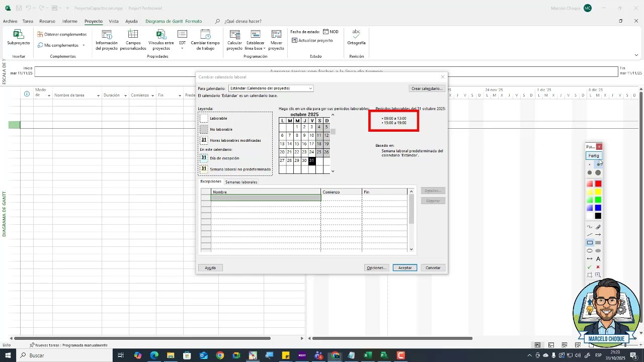The height and width of the screenshot is (362, 644).
Task: Open the Para calendario combo box
Action: coord(271,88)
